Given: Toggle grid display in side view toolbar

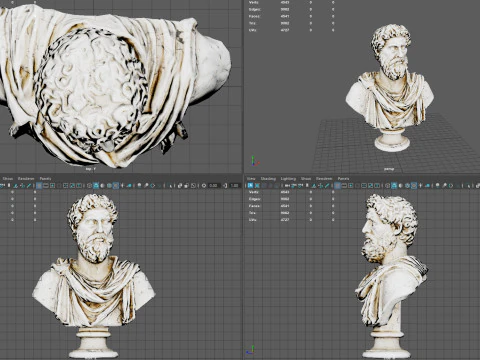Looking at the screenshot, I should [x=337, y=185].
